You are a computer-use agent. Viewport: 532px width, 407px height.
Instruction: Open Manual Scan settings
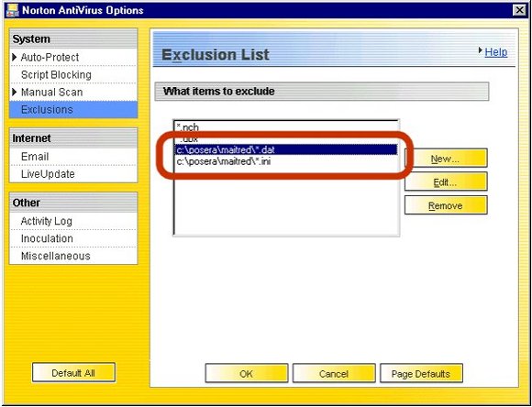coord(51,92)
